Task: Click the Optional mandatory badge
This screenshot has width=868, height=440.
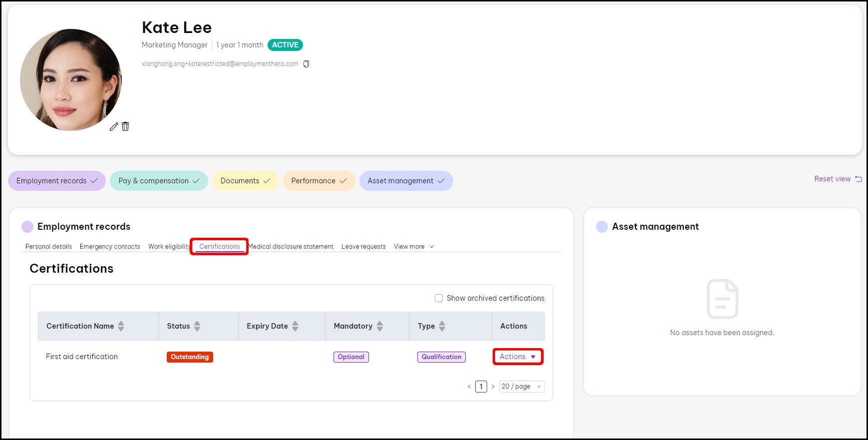Action: 351,357
